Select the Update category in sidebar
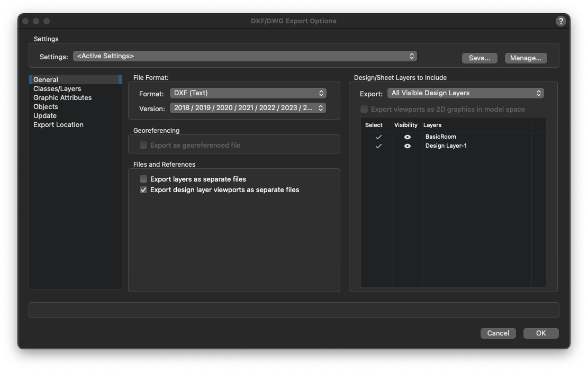The image size is (588, 371). pyautogui.click(x=45, y=115)
